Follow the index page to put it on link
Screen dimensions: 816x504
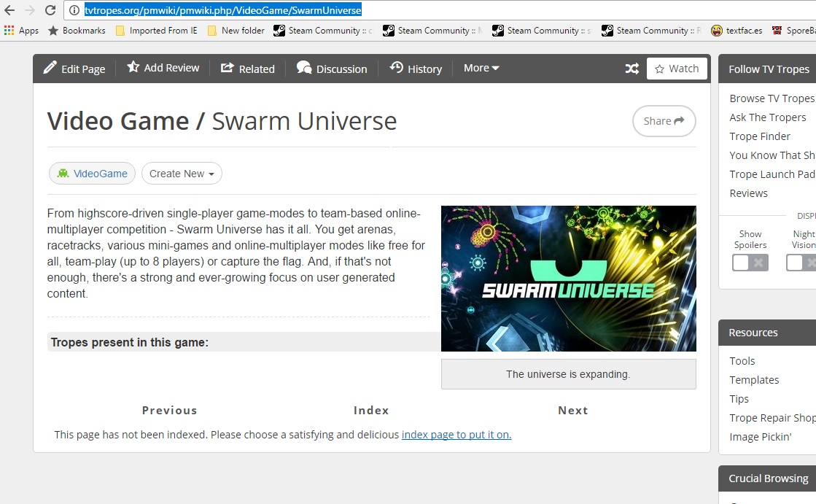click(x=456, y=434)
